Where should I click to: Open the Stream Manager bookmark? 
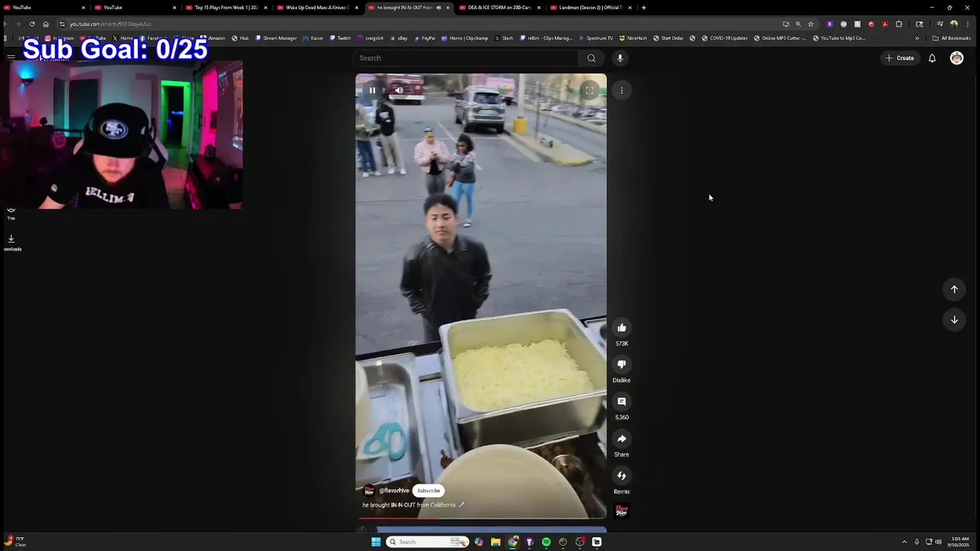(x=276, y=38)
